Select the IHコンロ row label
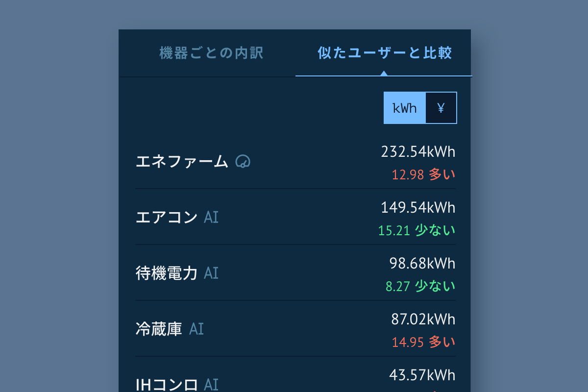Screen dimensions: 588x392 pos(167,384)
